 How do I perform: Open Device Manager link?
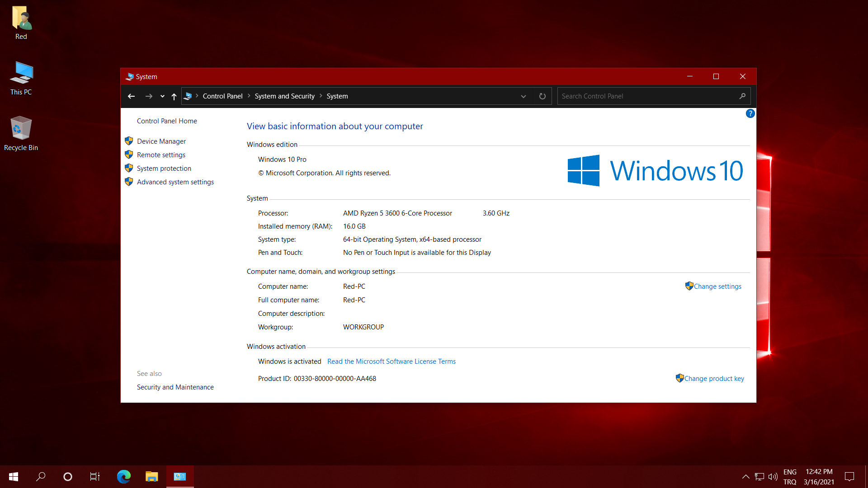click(x=161, y=141)
